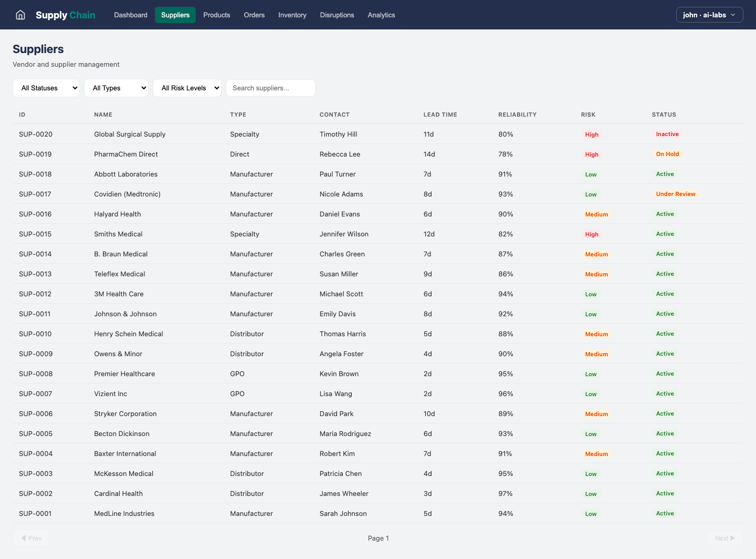Click the active Suppliers nav item

point(175,15)
